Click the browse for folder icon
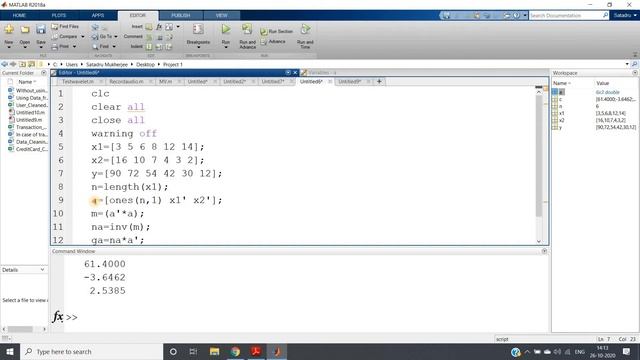The image size is (640, 360). coord(31,64)
